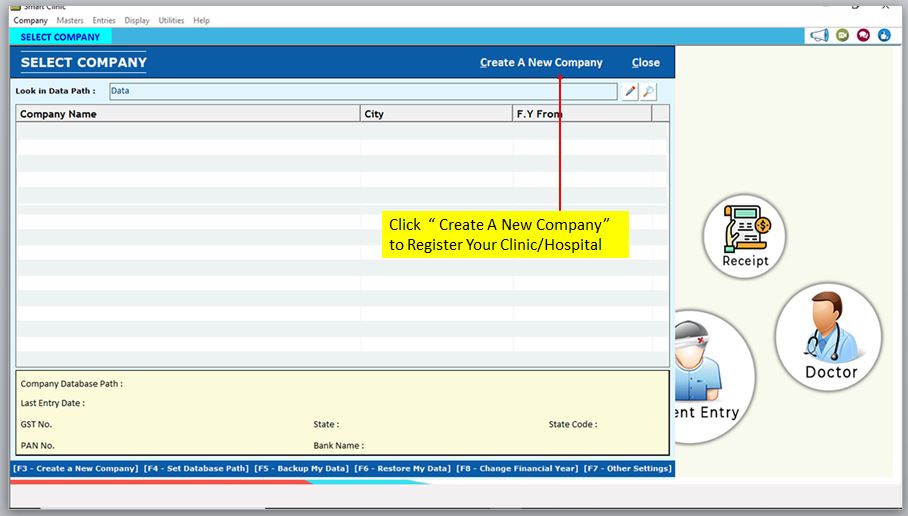908x516 pixels.
Task: Click the Look in Data Path field
Action: [x=361, y=91]
